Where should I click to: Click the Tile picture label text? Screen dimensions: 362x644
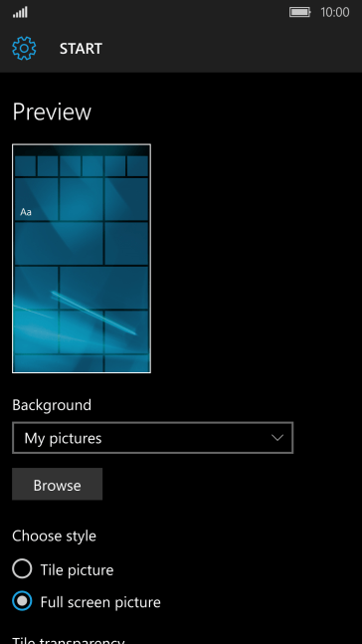click(x=77, y=570)
